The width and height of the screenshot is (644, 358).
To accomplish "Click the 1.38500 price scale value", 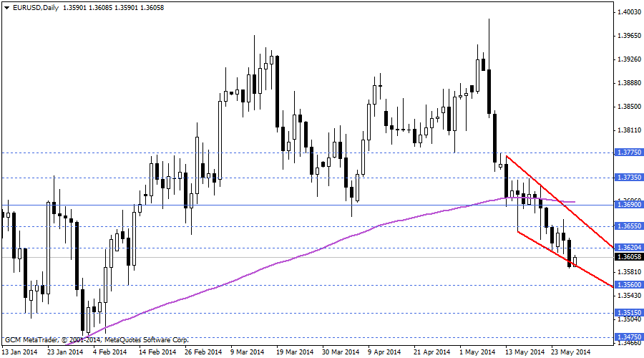I will click(629, 107).
